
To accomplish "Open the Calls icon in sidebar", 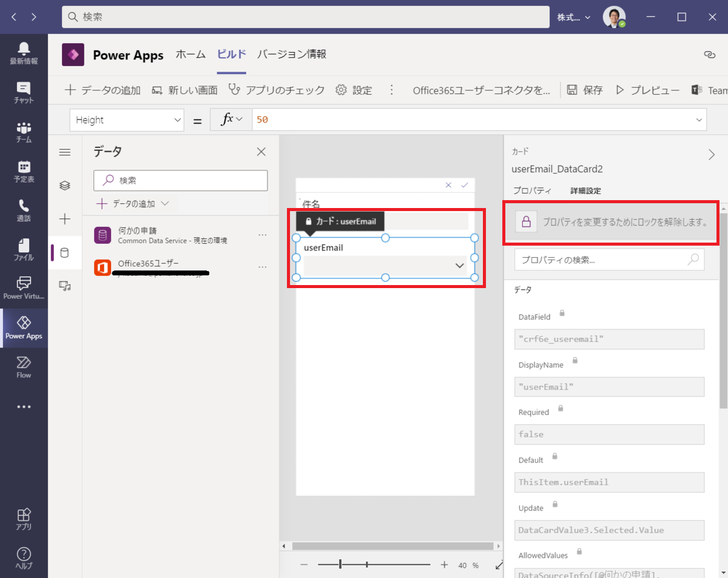I will pyautogui.click(x=24, y=210).
